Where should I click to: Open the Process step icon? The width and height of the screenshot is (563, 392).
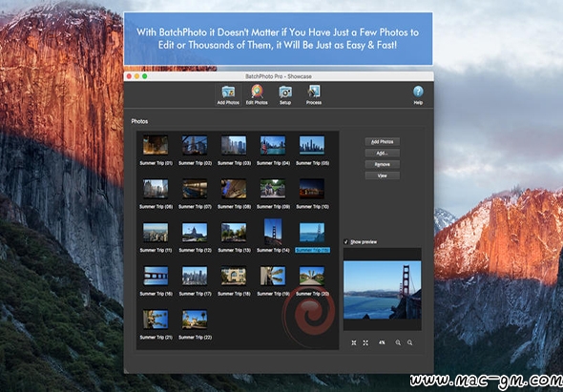(x=314, y=95)
